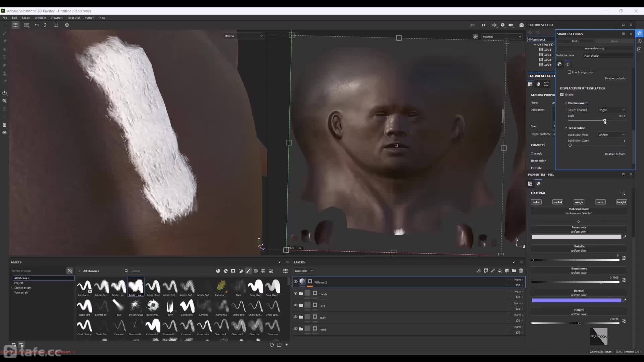This screenshot has height=362, width=644.
Task: Add a paint layer in Layers toolbar
Action: coord(493,271)
